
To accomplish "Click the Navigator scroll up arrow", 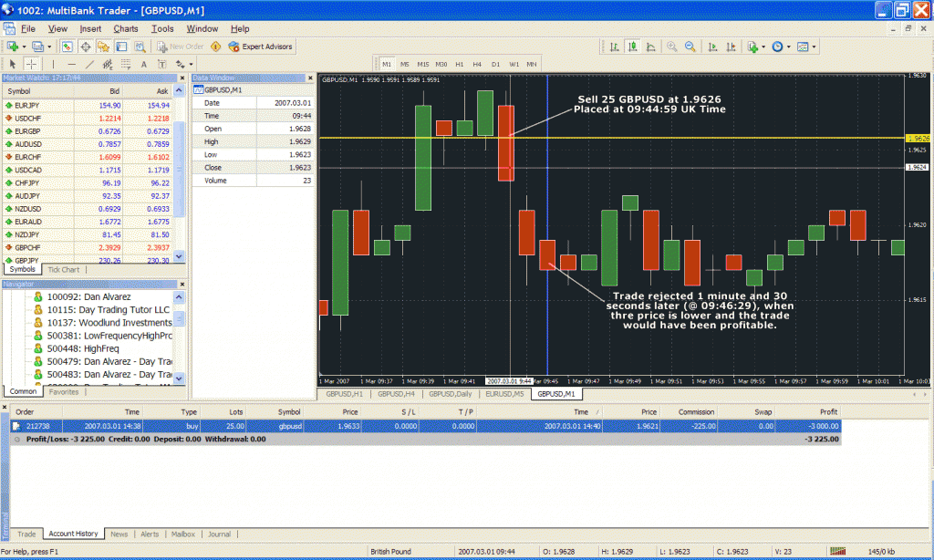I will click(x=179, y=296).
